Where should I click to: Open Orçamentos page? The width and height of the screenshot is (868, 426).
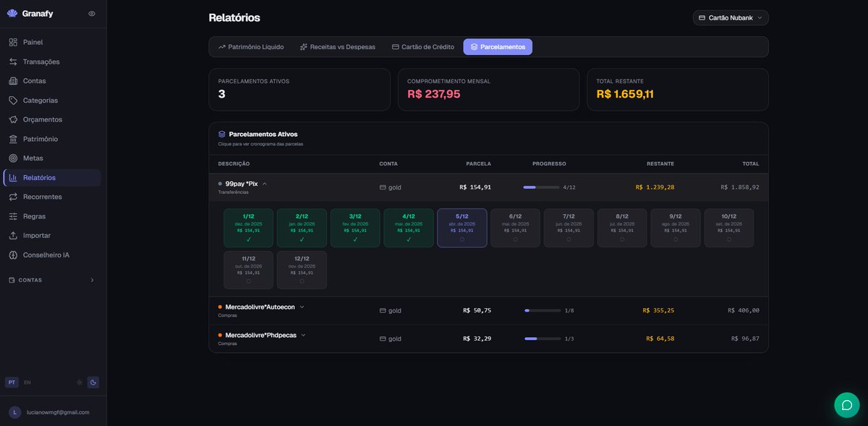point(52,119)
